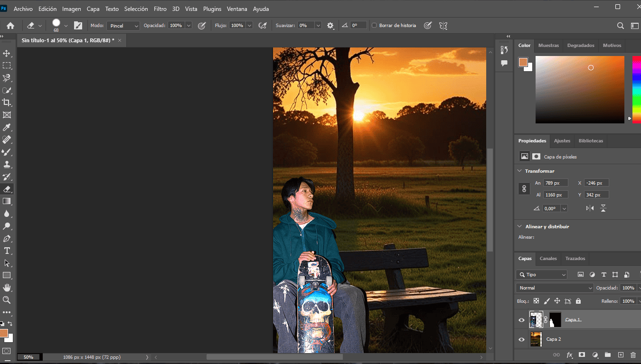
Task: Select the Pen tool
Action: 7,238
